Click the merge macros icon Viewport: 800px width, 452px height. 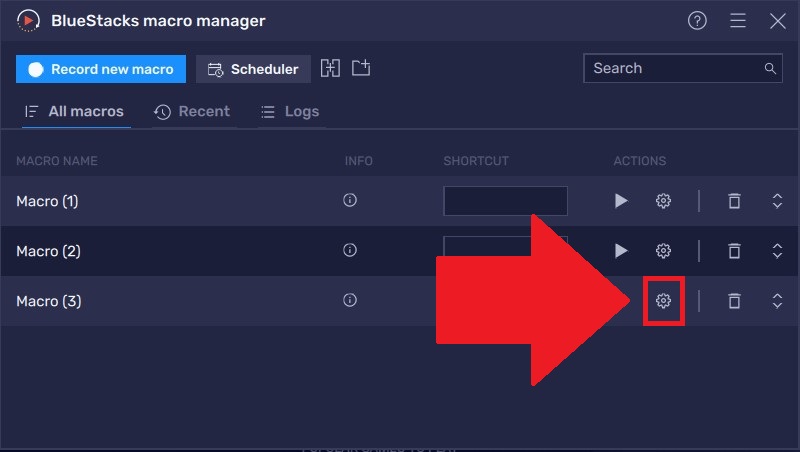[x=330, y=68]
